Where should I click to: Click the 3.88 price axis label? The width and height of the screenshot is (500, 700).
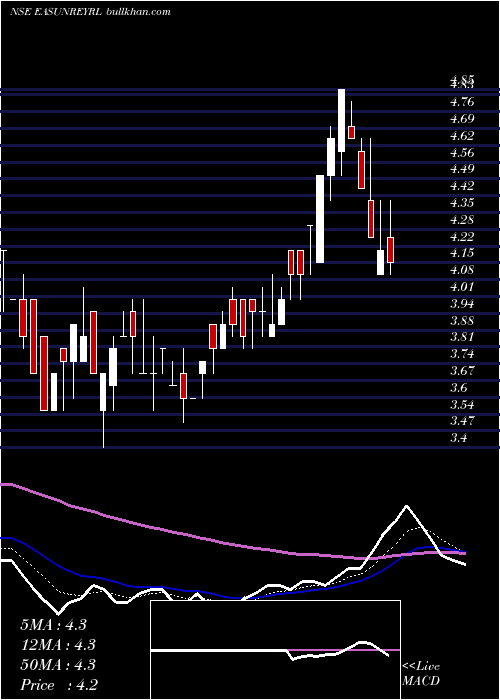(462, 321)
